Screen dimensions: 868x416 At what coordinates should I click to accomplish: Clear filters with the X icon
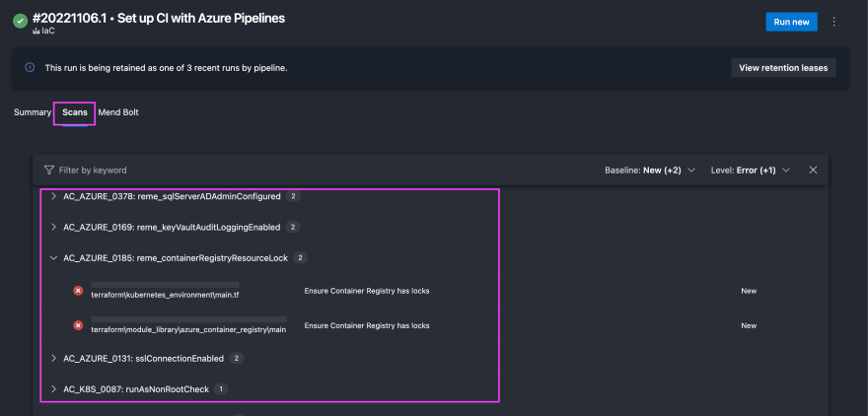pos(813,170)
